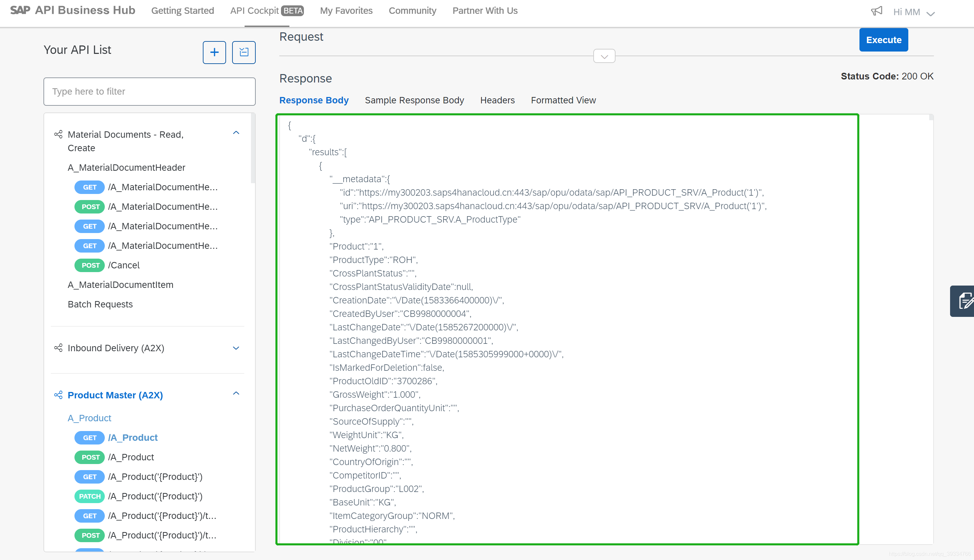Click the icon button beside the plus

click(244, 52)
